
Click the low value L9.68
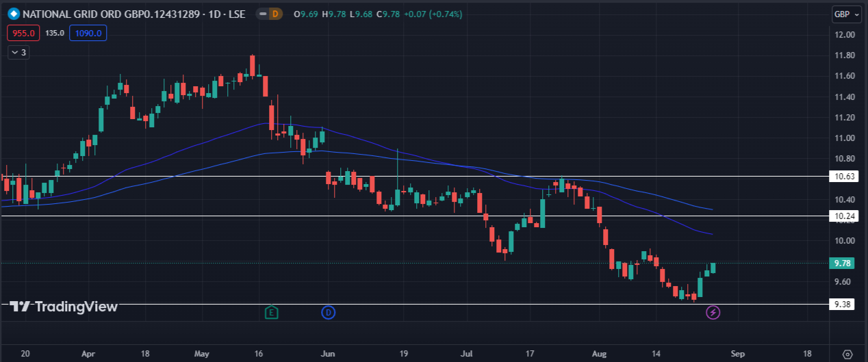(x=362, y=14)
